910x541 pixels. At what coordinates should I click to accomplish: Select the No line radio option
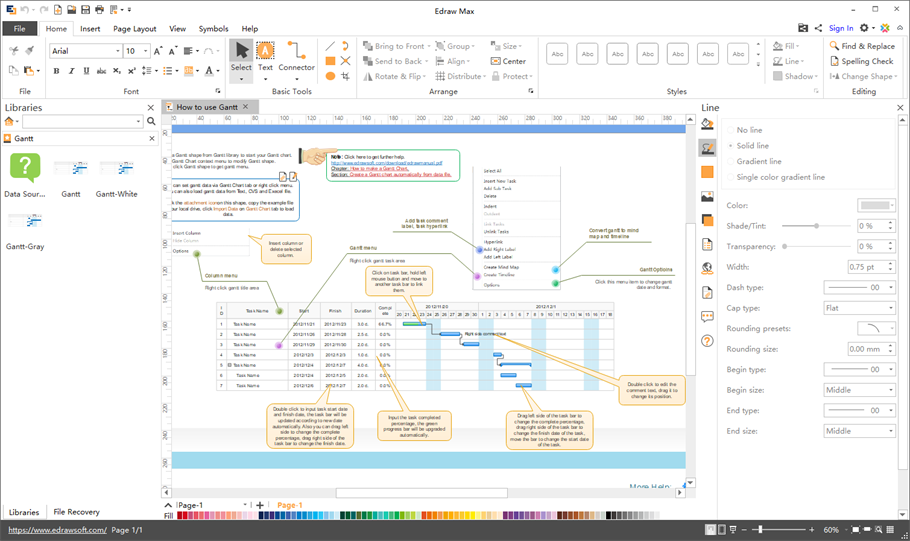pyautogui.click(x=749, y=130)
